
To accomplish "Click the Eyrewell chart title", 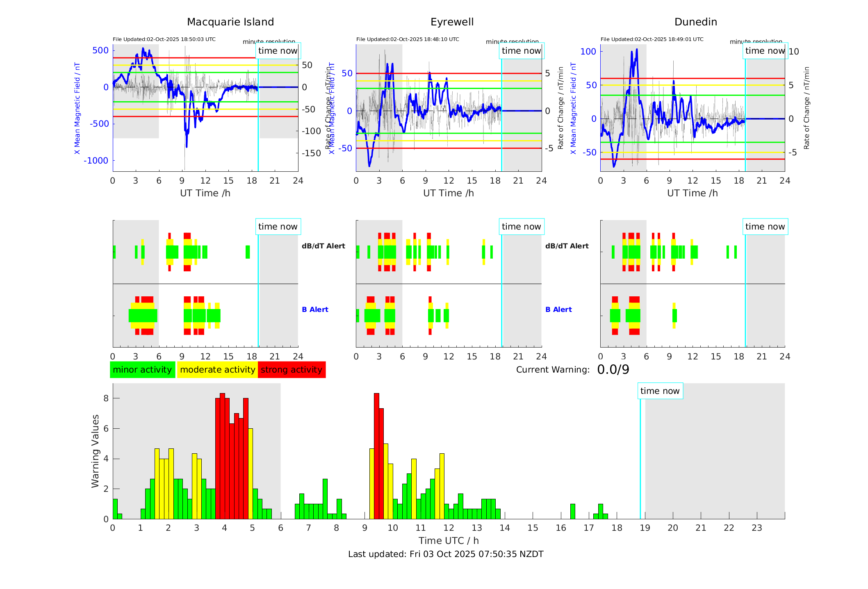I will [452, 22].
